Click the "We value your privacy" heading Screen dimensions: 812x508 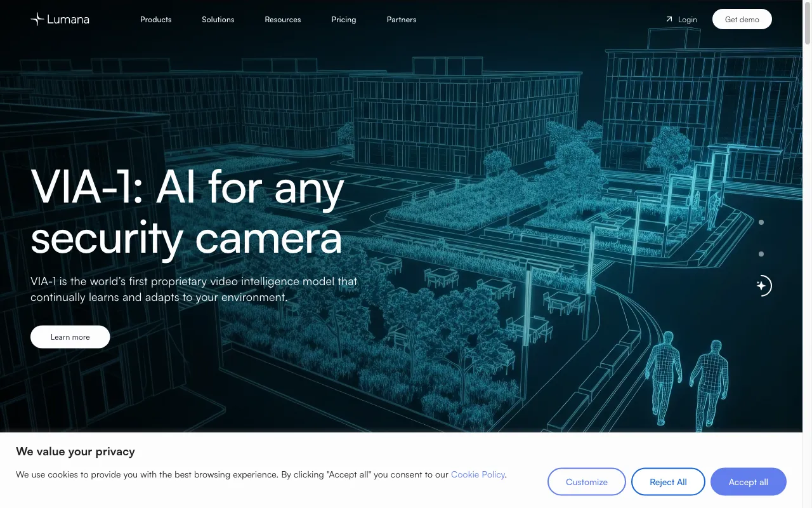[75, 451]
